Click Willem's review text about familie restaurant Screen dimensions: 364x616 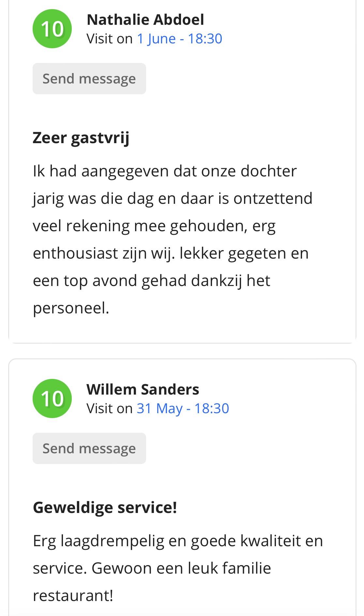[x=178, y=568]
